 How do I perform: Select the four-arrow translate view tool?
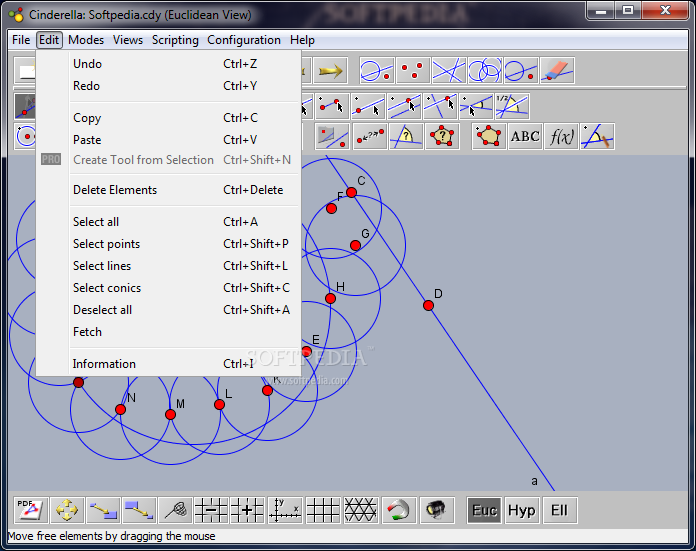pyautogui.click(x=67, y=510)
